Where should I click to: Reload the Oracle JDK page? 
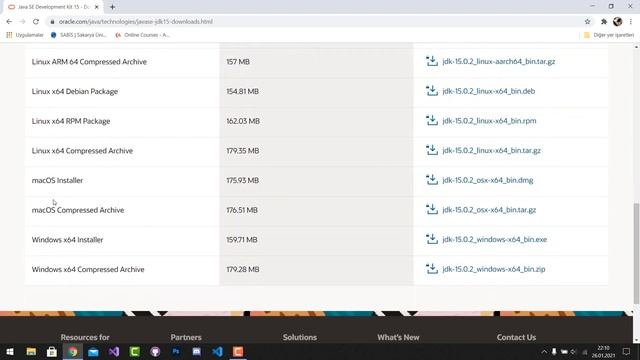click(x=36, y=22)
